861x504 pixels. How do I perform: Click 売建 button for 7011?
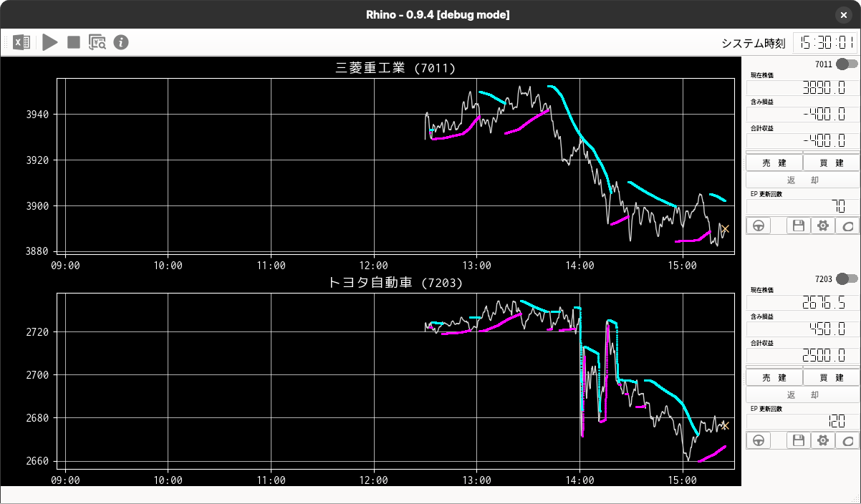click(x=774, y=163)
